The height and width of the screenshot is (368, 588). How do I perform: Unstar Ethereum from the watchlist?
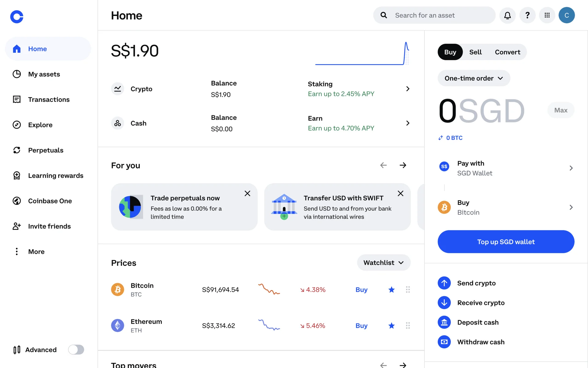(x=391, y=326)
